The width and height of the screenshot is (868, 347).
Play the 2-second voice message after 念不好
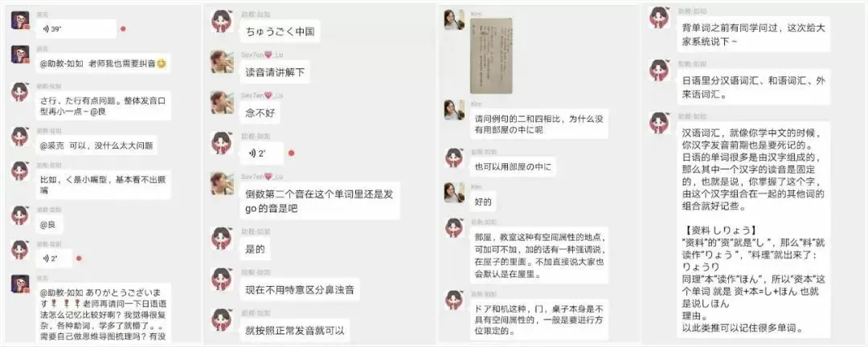point(262,153)
